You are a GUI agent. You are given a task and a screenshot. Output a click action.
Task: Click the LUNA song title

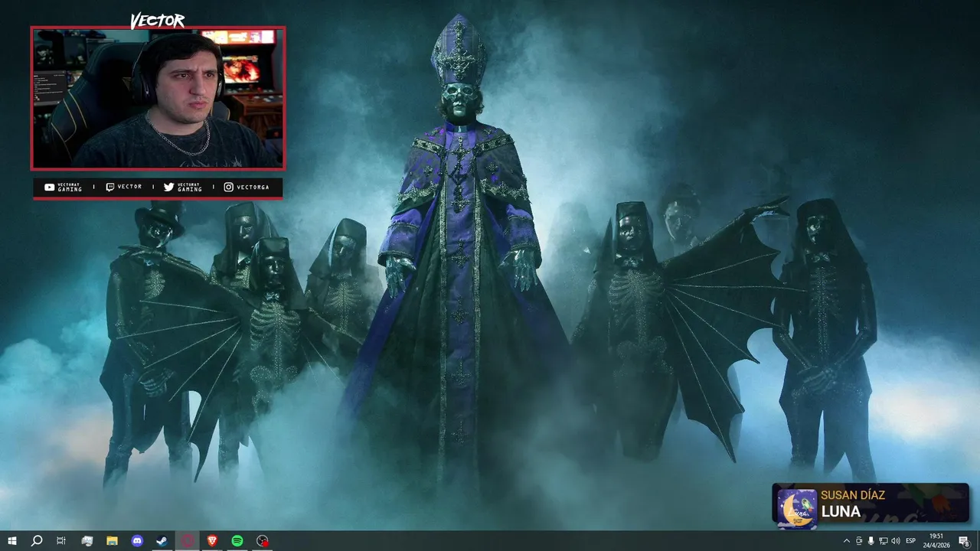point(841,512)
